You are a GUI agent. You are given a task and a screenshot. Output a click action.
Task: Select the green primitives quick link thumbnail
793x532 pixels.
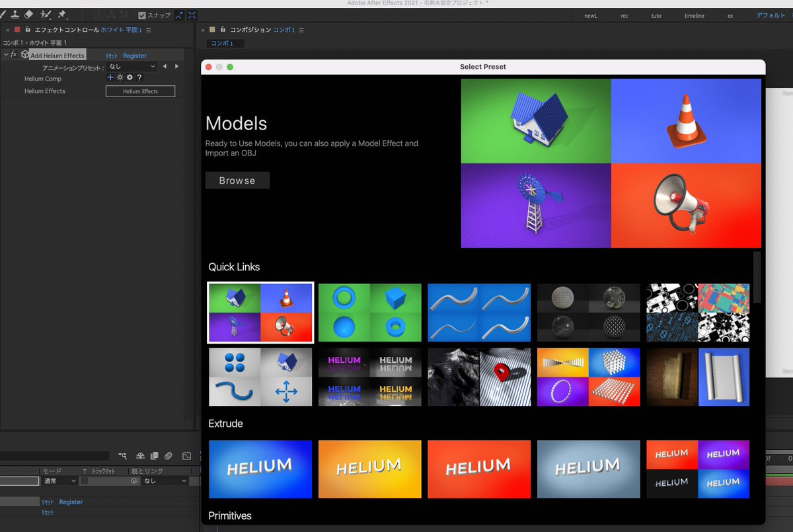pyautogui.click(x=370, y=313)
